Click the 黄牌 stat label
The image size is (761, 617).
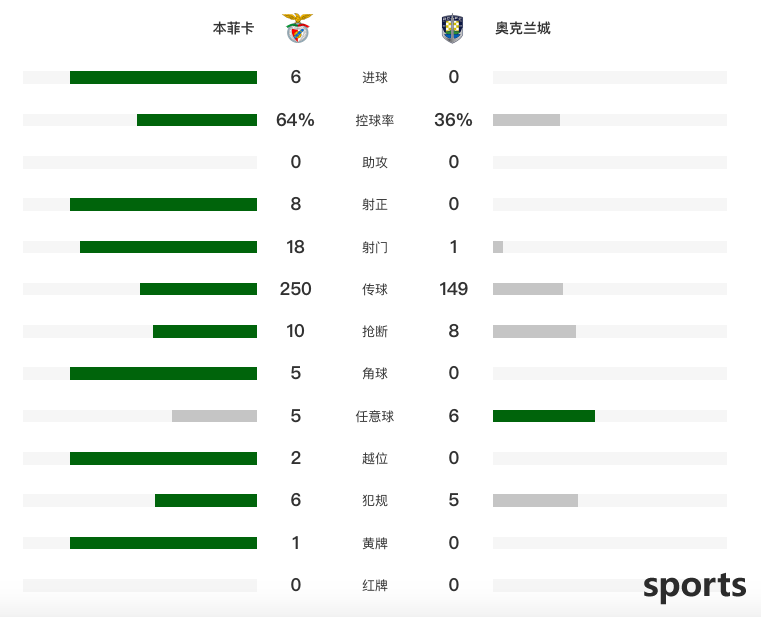click(375, 543)
